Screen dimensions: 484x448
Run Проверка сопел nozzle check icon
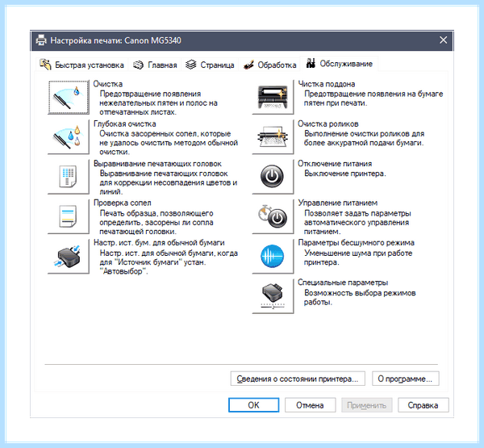click(69, 216)
